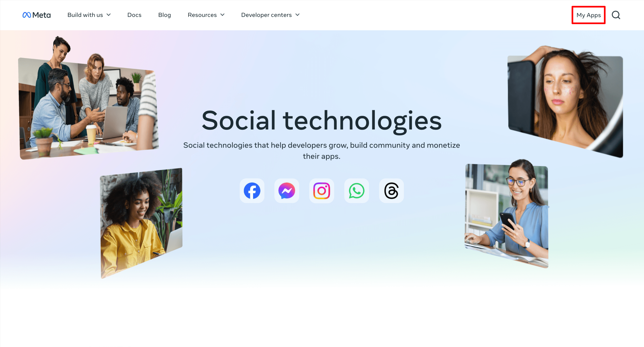Viewport: 644px width, 347px height.
Task: Expand the Developer centers dropdown
Action: [x=272, y=15]
